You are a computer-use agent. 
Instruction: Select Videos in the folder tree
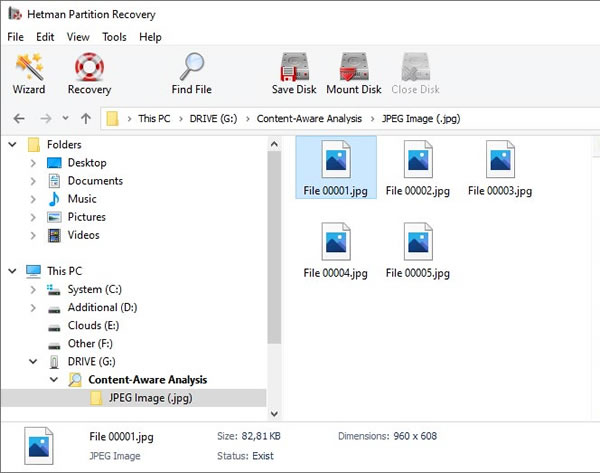coord(83,235)
